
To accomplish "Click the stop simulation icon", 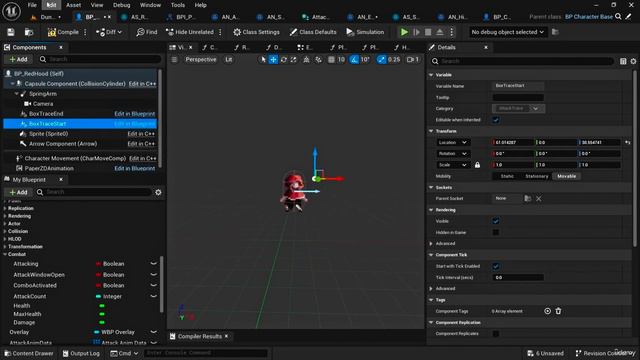I will coord(428,32).
